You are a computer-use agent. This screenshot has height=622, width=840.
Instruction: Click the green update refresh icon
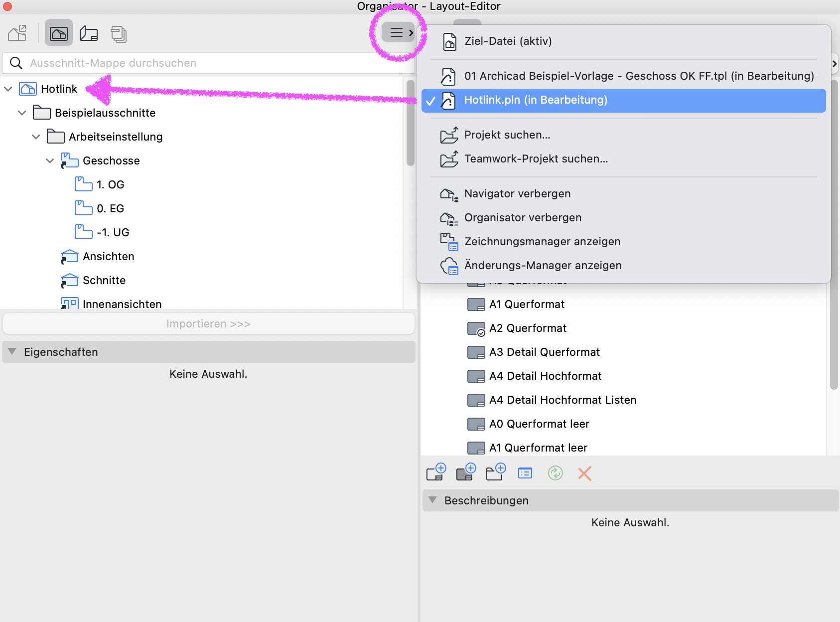(x=556, y=473)
